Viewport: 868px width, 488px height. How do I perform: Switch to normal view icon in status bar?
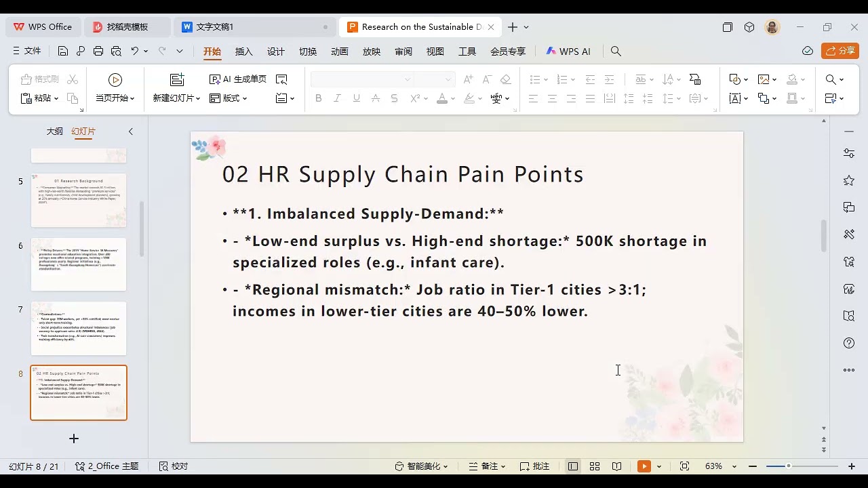click(573, 466)
